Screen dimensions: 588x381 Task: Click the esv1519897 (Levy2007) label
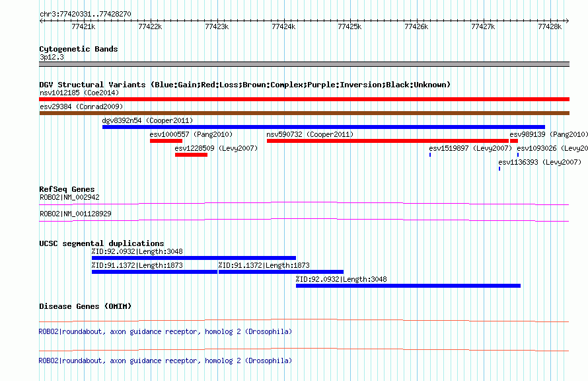pos(470,148)
